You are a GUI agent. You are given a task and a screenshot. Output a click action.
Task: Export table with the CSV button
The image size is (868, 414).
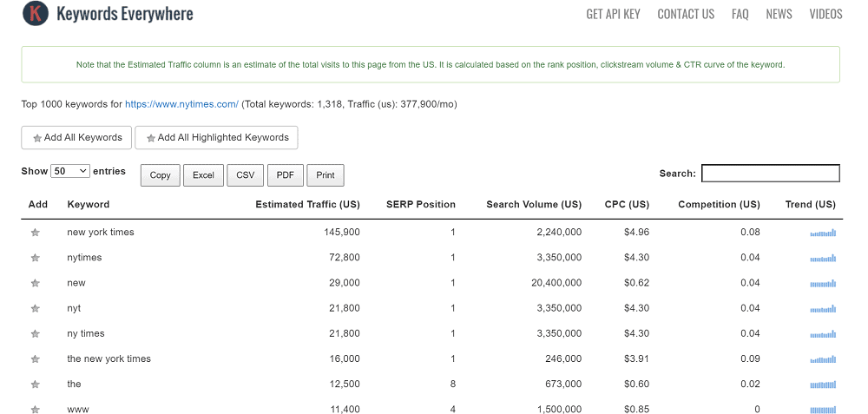click(246, 175)
